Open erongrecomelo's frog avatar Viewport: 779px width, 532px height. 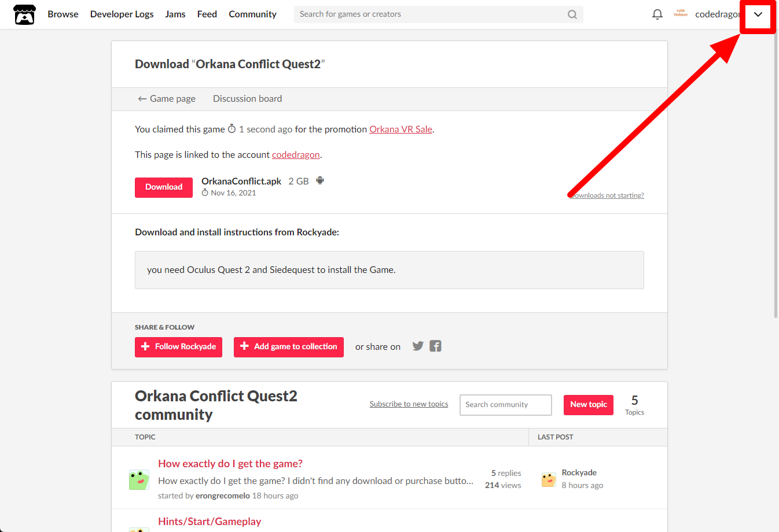click(x=139, y=480)
